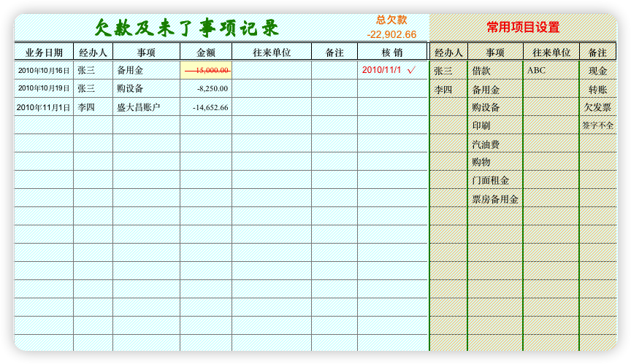Select 门面租金 in the settings list

coord(495,180)
